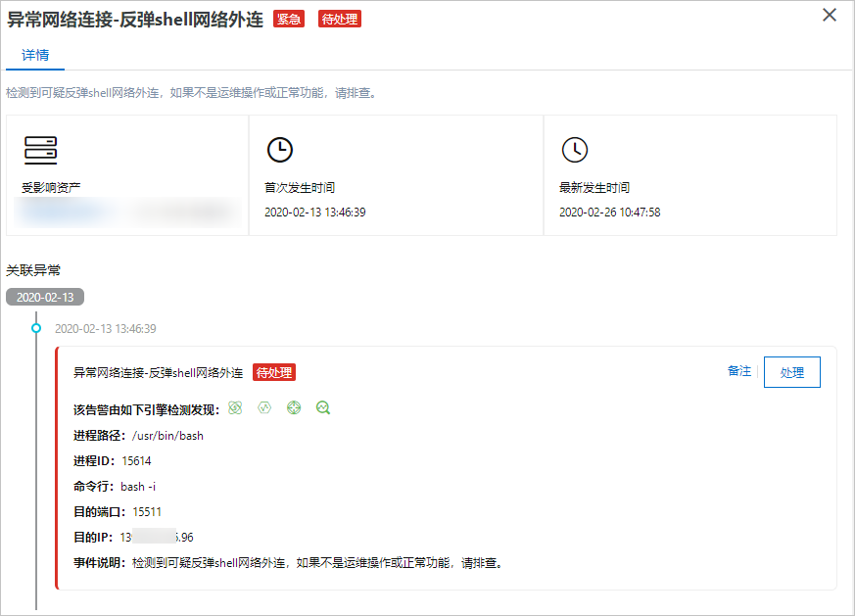Click the process path /usr/bin/bash

click(167, 436)
